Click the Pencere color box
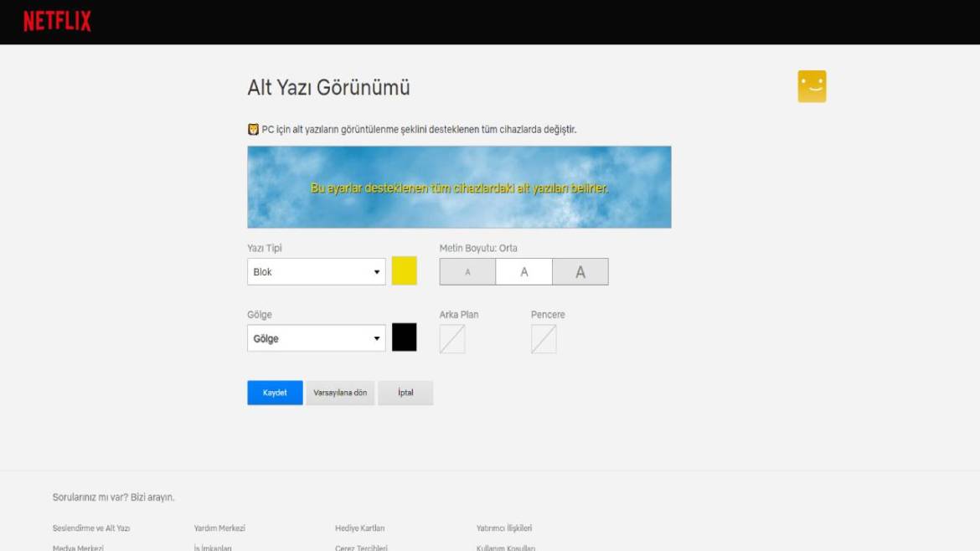 pos(544,338)
